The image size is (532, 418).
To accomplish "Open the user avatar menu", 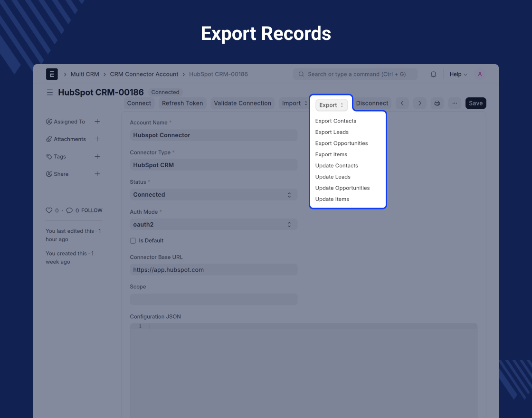I will tap(480, 74).
